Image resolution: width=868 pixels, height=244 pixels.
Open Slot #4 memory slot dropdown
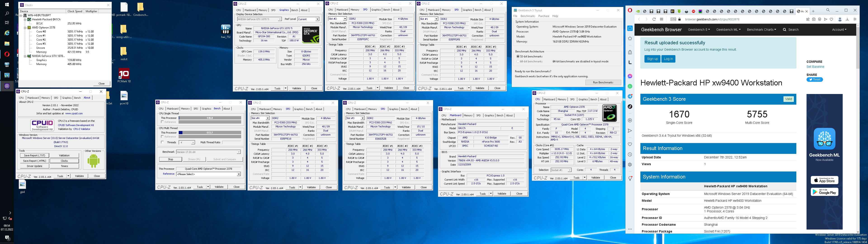click(x=260, y=118)
